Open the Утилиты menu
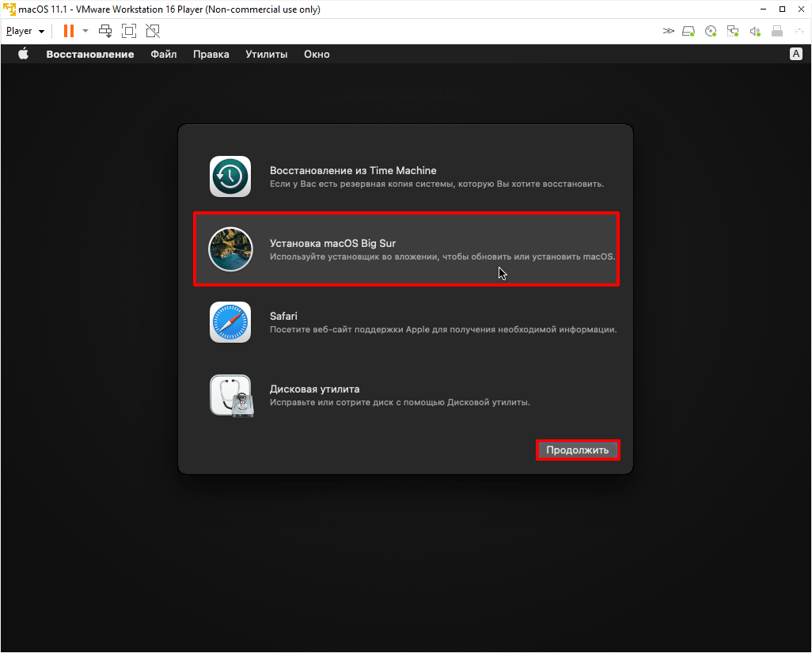Image resolution: width=812 pixels, height=653 pixels. [266, 55]
